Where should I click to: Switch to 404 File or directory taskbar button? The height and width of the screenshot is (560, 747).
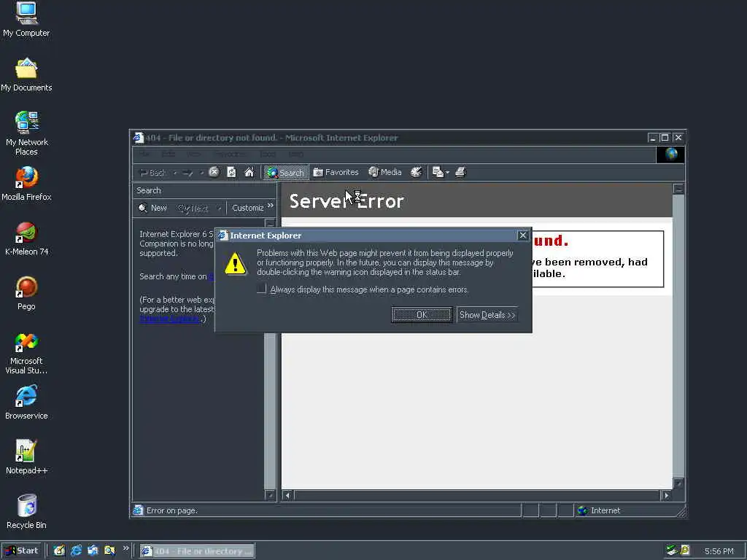(197, 551)
